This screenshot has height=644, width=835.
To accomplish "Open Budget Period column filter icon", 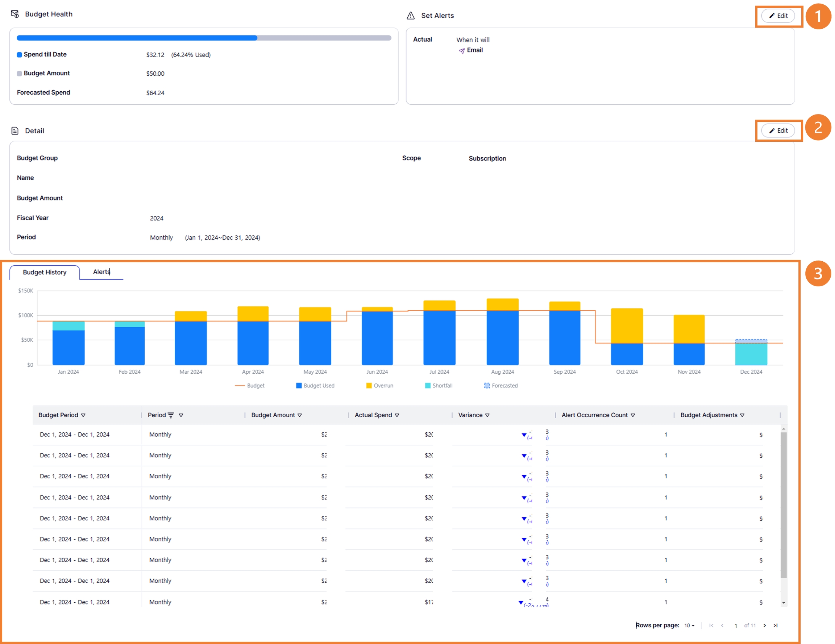I will pyautogui.click(x=83, y=415).
